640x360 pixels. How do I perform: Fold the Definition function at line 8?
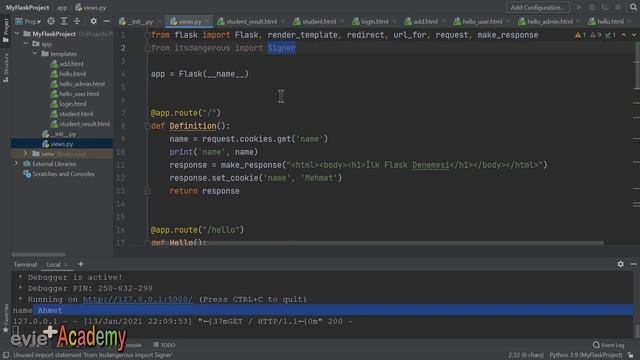[x=147, y=126]
